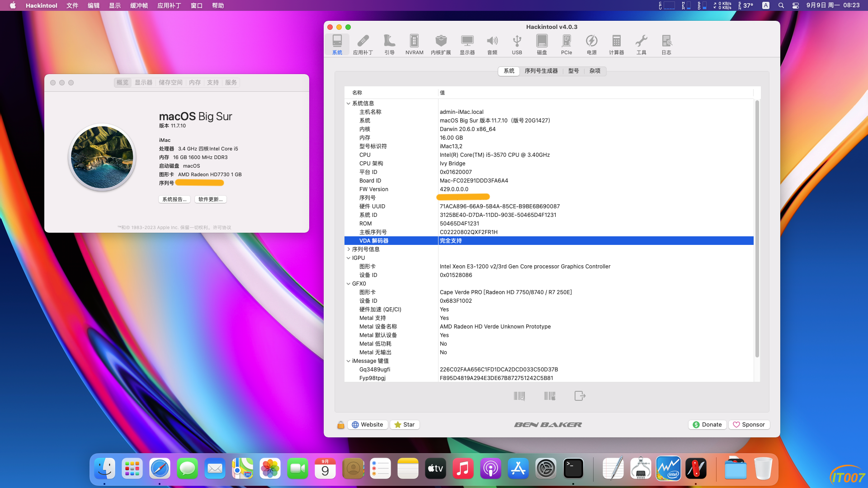The height and width of the screenshot is (488, 868).
Task: Collapse the GFX0 tree group
Action: (x=349, y=284)
